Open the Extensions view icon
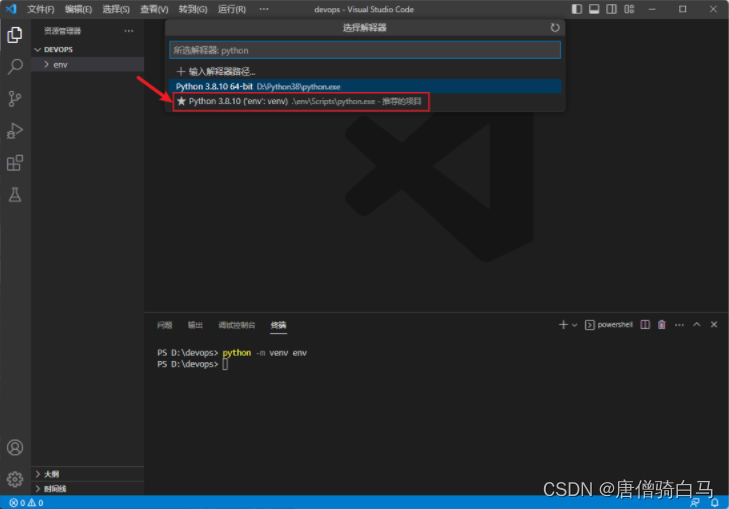 click(x=15, y=163)
